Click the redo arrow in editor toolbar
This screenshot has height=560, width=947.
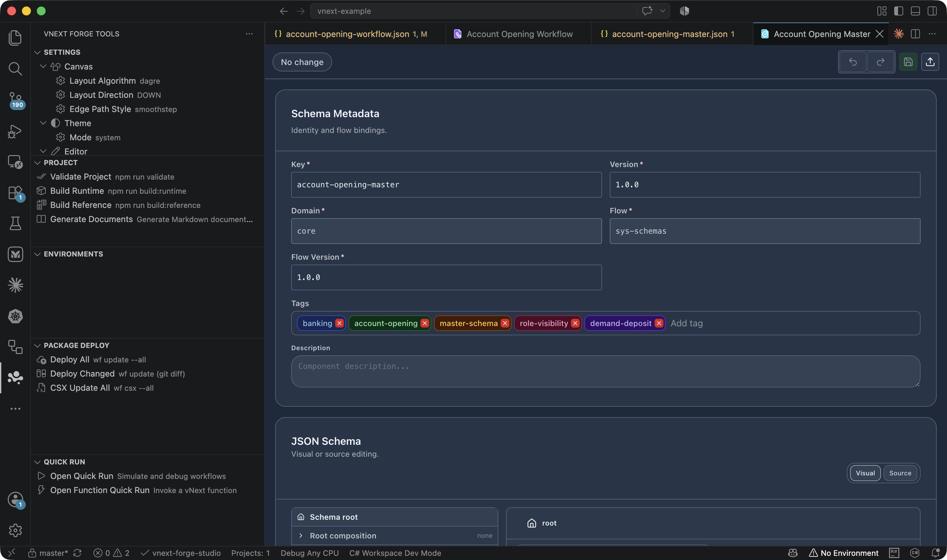880,62
